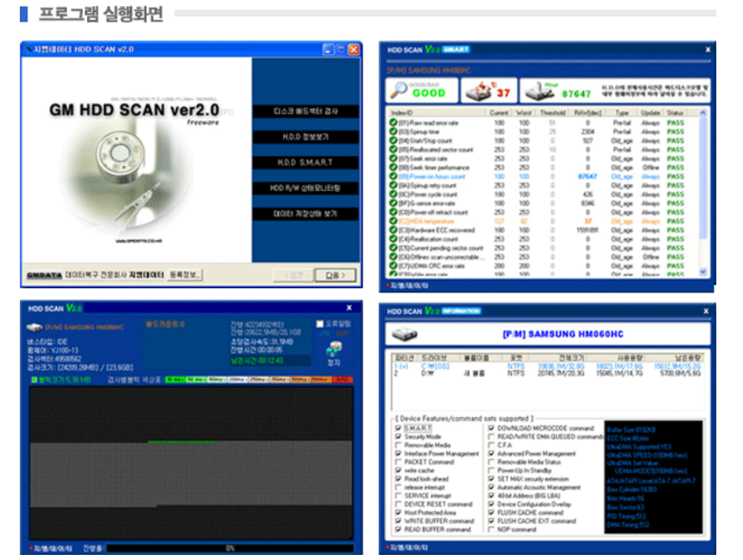743x560 pixels.
Task: Click the drive icon in scan window header
Action: pyautogui.click(x=34, y=327)
